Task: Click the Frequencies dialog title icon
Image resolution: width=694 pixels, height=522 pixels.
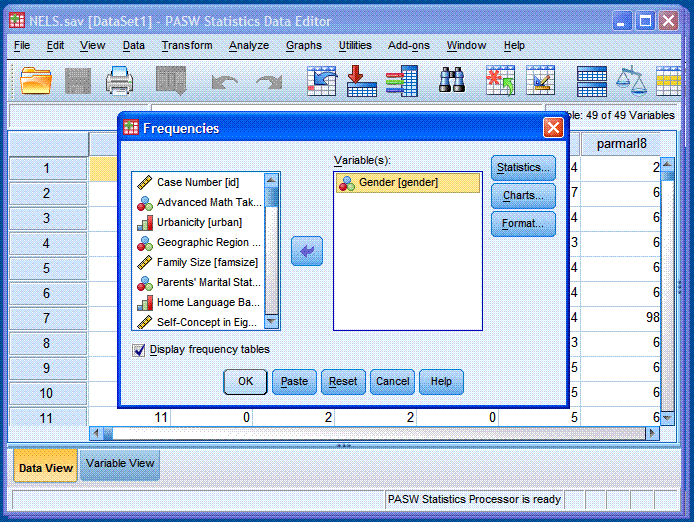Action: tap(131, 128)
